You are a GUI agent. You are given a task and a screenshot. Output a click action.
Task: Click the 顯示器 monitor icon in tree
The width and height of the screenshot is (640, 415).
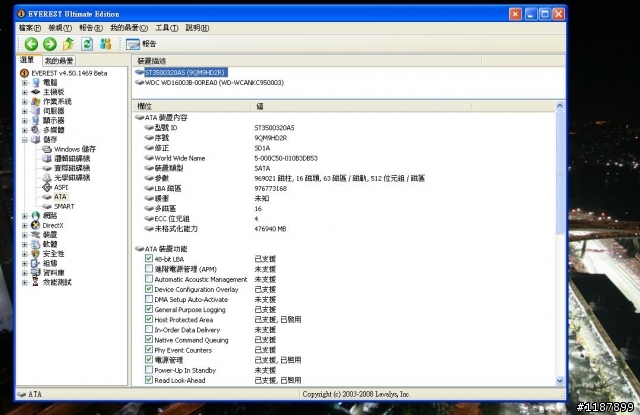36,121
